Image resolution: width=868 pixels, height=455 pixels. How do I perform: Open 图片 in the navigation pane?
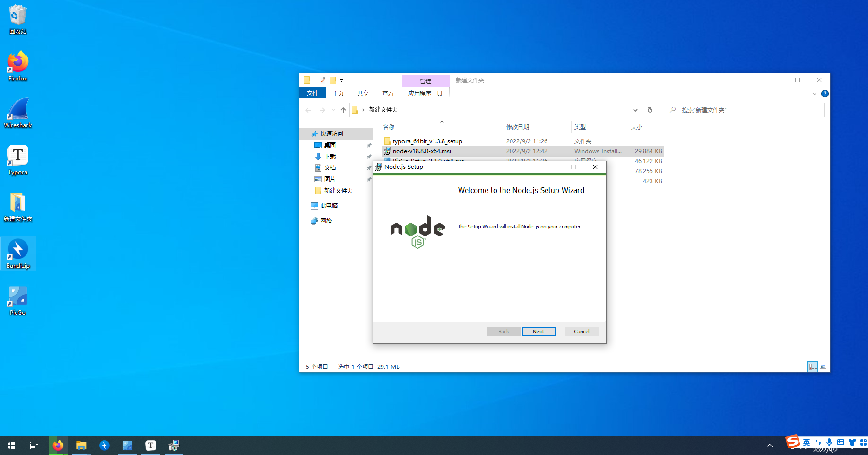(330, 179)
